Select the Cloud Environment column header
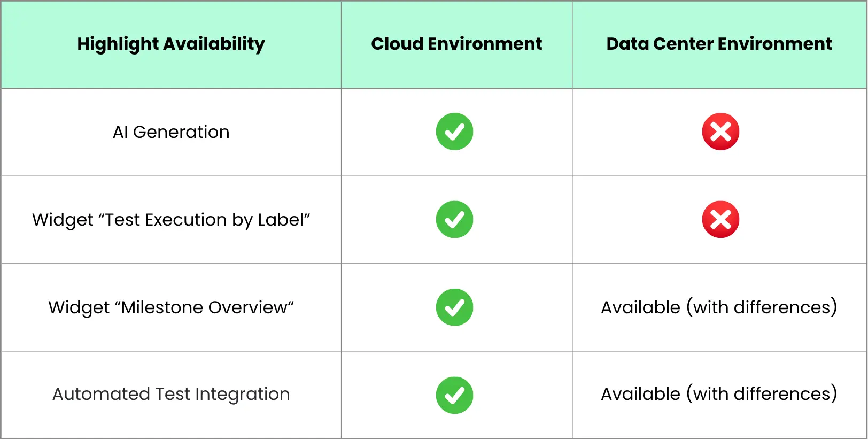Viewport: 868px width, 440px height. (x=456, y=44)
